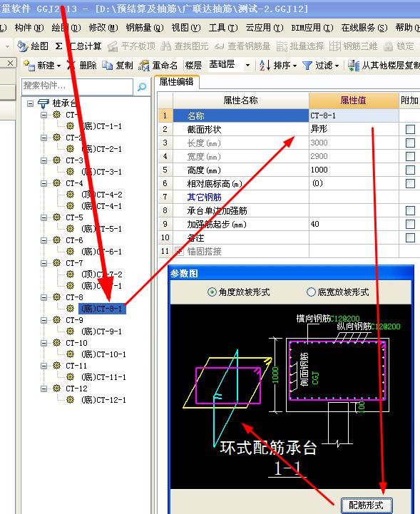Check the 附加 box for 高度(mm)
Viewport: 420px width, 514px height.
(x=410, y=170)
